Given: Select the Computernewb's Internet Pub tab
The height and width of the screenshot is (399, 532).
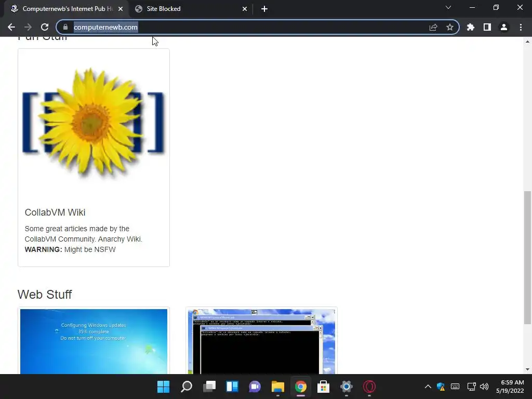Looking at the screenshot, I should pos(66,9).
